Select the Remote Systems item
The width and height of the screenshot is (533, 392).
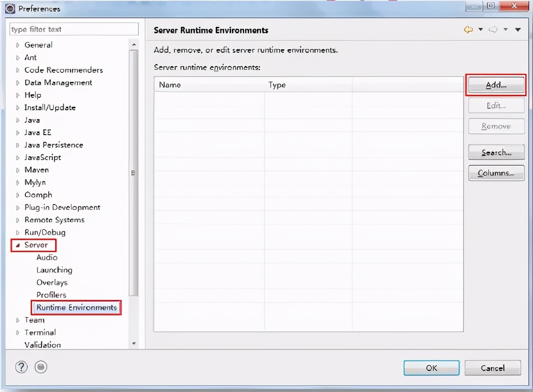[x=54, y=220]
